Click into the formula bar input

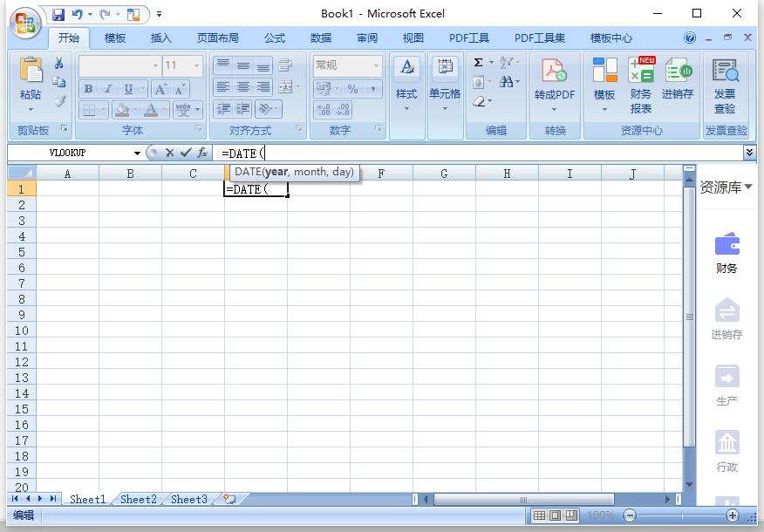click(480, 153)
